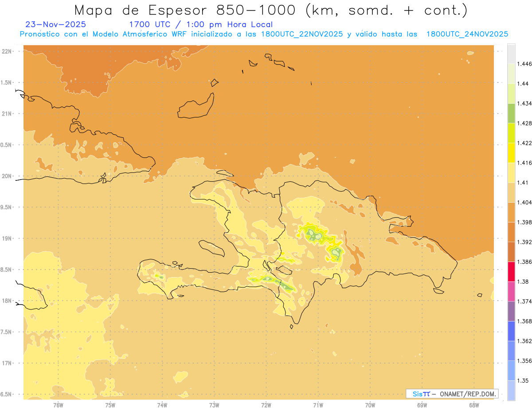This screenshot has width=532, height=411.
Task: Click the legend value 1.404
Action: pos(524,202)
